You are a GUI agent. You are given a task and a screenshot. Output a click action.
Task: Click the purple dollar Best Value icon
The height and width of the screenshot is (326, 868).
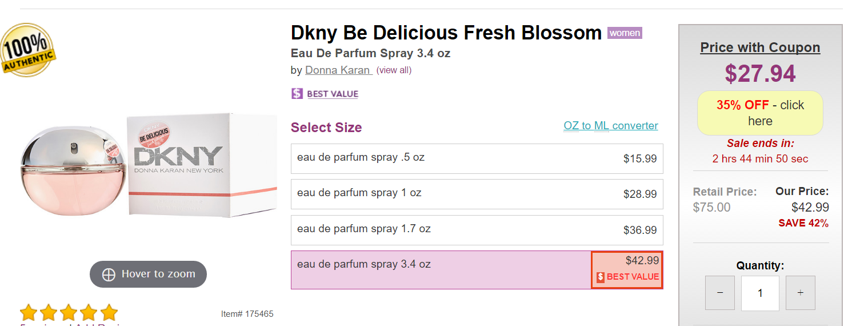point(297,94)
